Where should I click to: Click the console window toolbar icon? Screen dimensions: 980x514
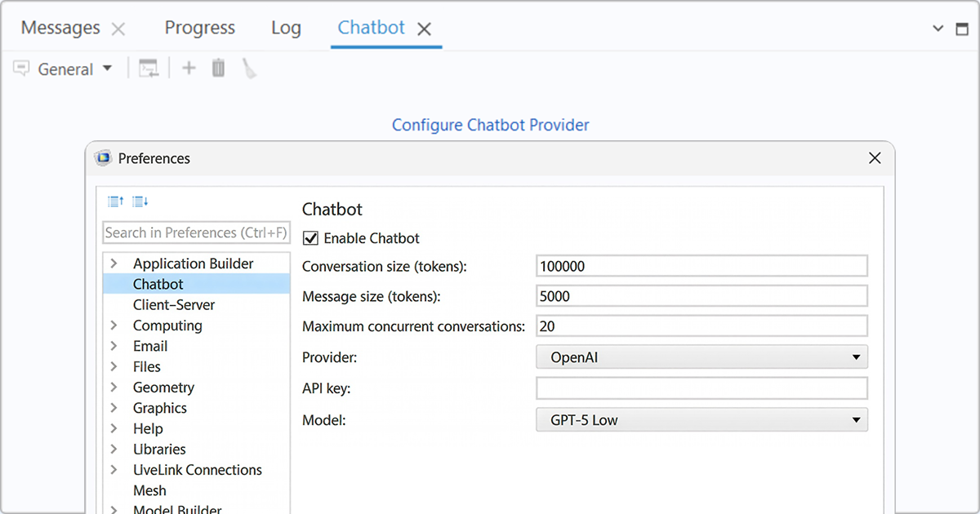(149, 69)
